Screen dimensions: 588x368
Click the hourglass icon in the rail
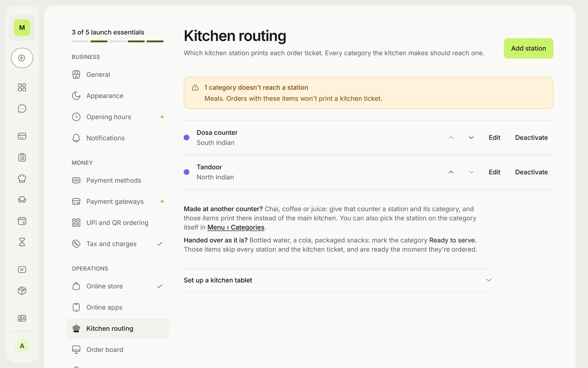pyautogui.click(x=22, y=242)
